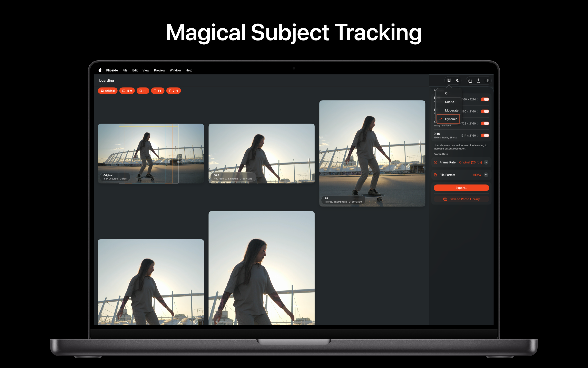The image size is (588, 368).
Task: Choose Off in the tracking menu
Action: point(449,93)
